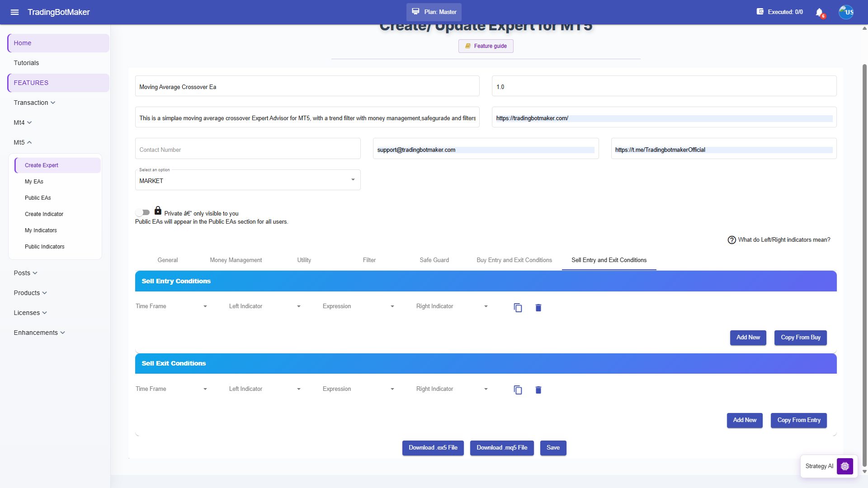Viewport: 868px width, 488px height.
Task: Save the expert advisor
Action: click(553, 448)
